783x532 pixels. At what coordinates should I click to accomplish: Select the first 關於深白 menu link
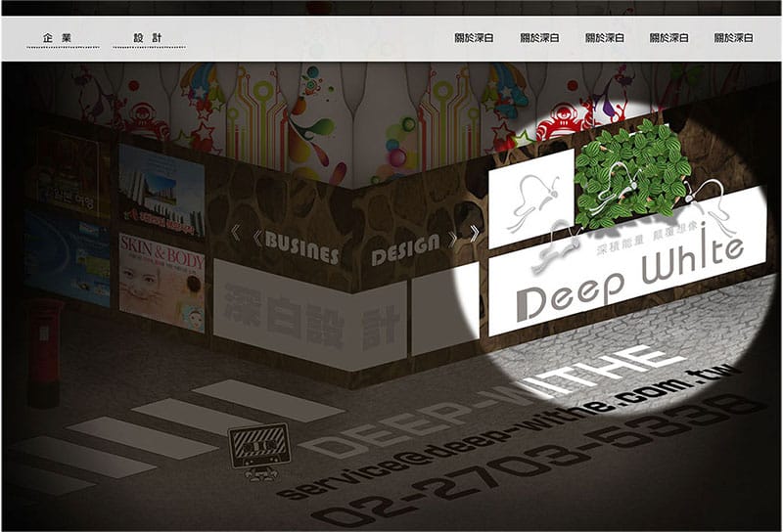pos(474,38)
